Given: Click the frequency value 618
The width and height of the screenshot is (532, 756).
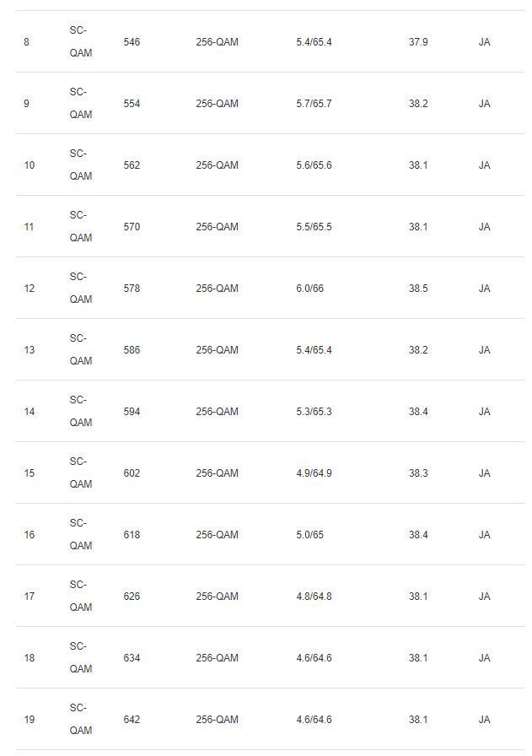Looking at the screenshot, I should pyautogui.click(x=132, y=535).
